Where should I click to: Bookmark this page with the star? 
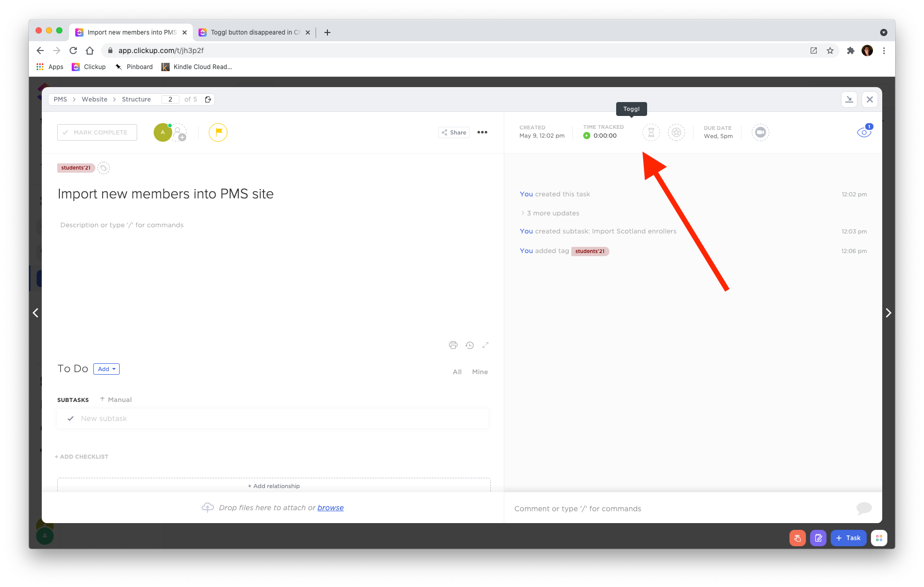830,51
